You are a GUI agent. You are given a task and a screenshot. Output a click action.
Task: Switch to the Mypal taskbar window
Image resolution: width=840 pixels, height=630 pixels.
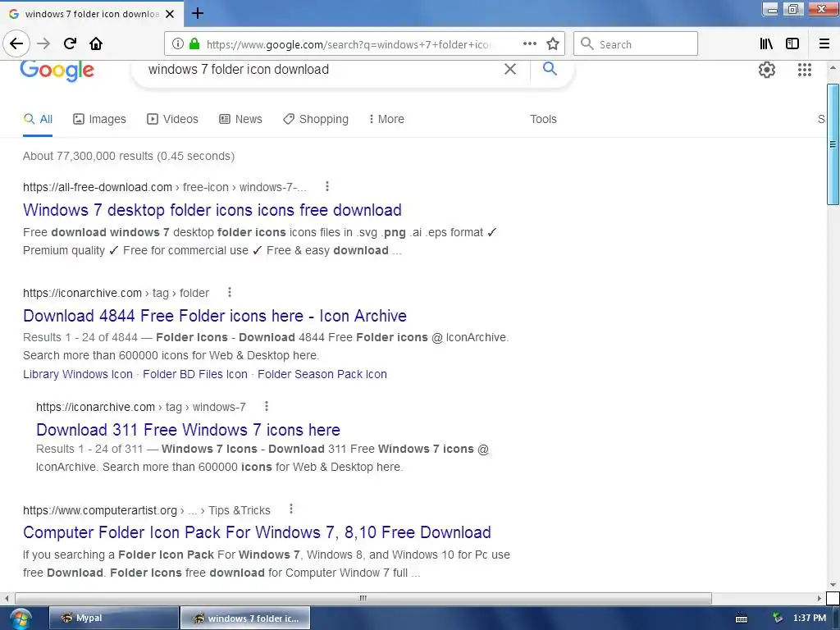pos(113,619)
